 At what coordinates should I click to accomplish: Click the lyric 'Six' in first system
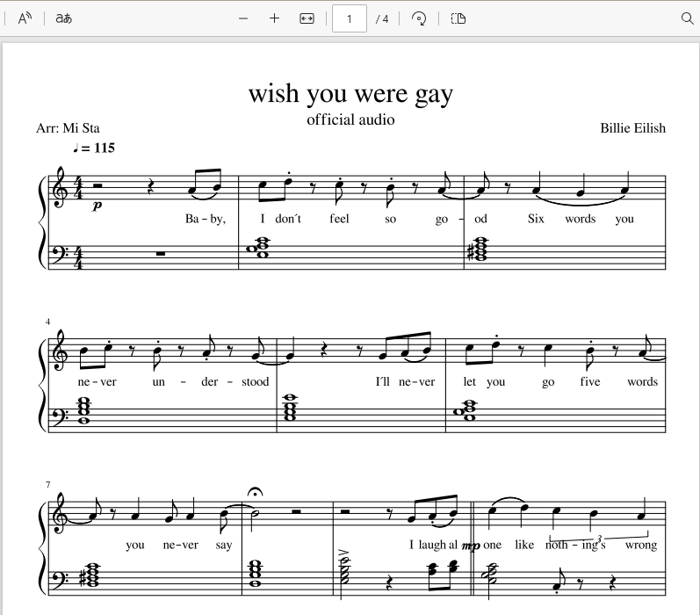tap(536, 219)
